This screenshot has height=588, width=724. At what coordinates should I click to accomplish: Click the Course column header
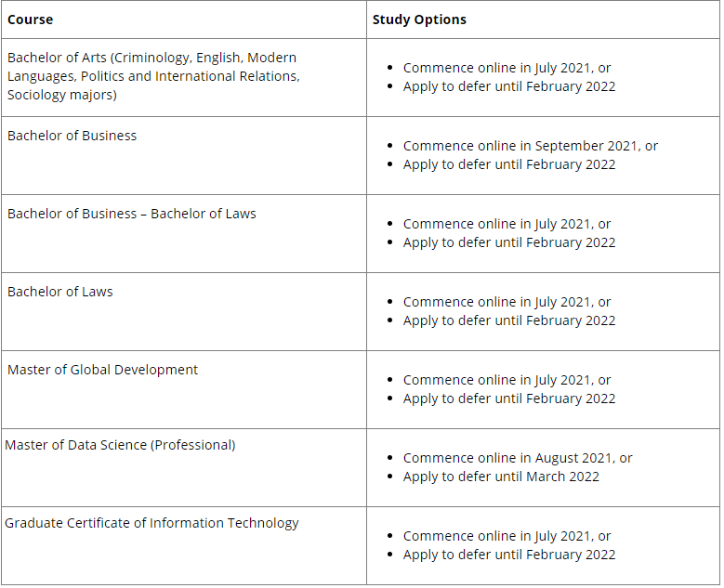coord(31,20)
